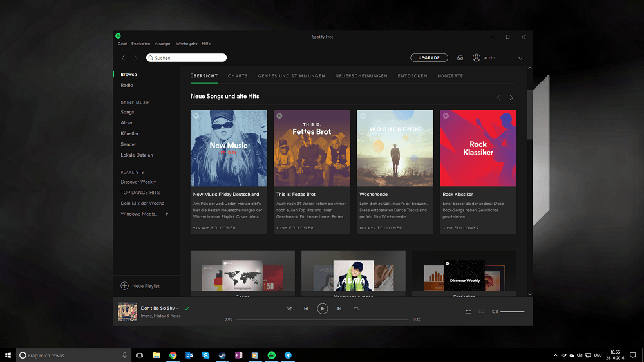Switch to Genres und Stimmungen tab
Viewport: 644px width, 362px height.
(292, 76)
